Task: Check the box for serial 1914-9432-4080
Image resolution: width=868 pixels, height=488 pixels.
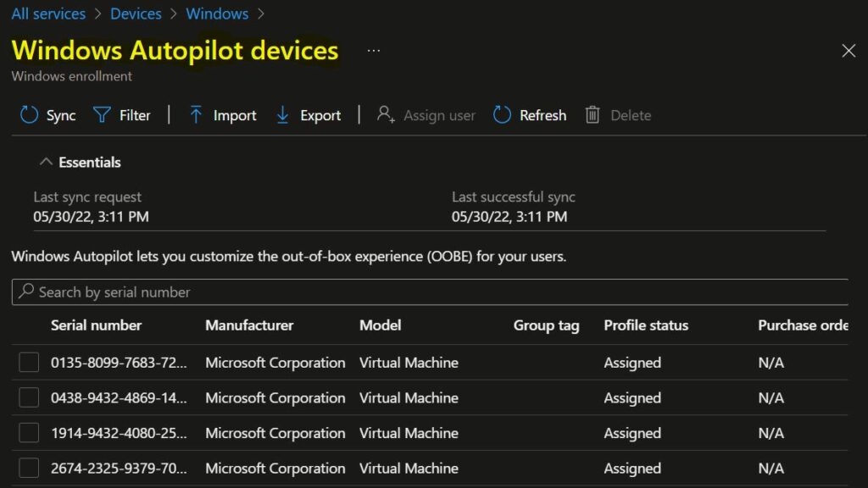Action: click(x=29, y=433)
